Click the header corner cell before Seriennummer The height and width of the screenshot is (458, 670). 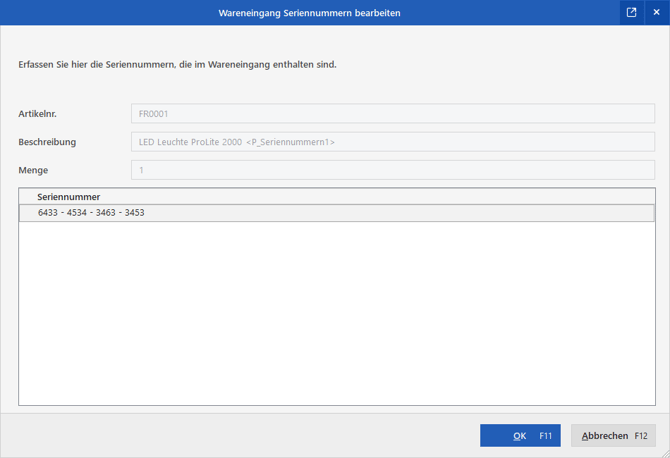[x=26, y=197]
